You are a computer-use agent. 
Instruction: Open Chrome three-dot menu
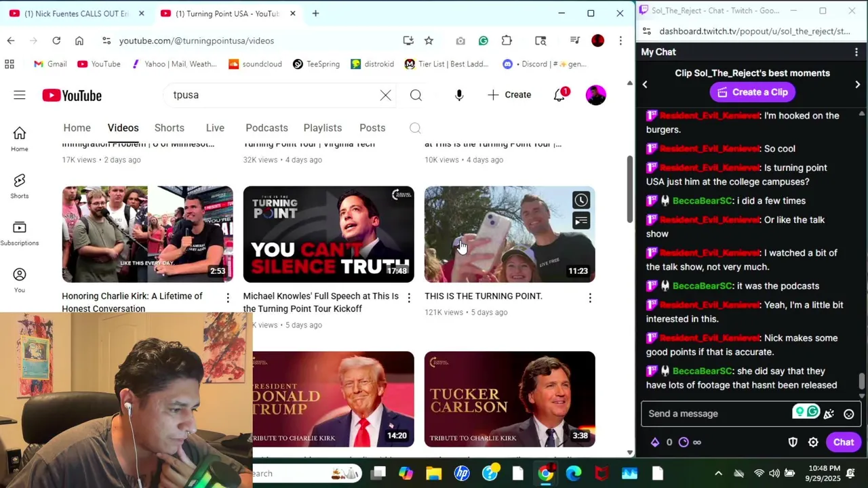(x=620, y=41)
